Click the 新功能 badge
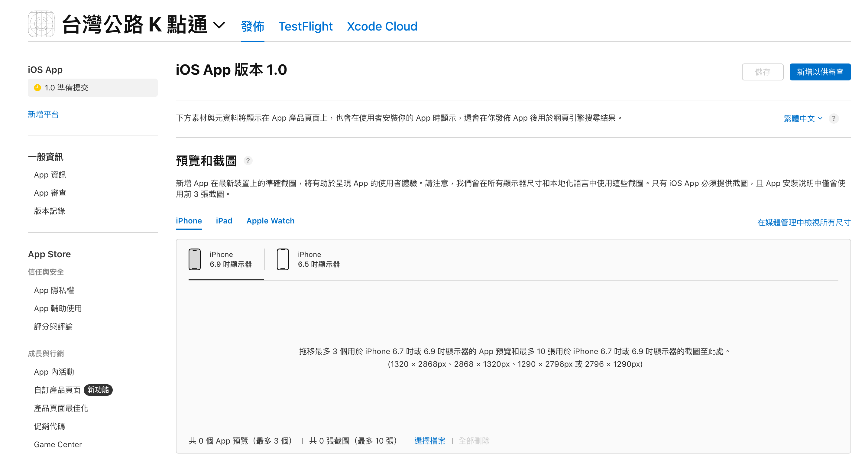The width and height of the screenshot is (868, 462). coord(98,390)
